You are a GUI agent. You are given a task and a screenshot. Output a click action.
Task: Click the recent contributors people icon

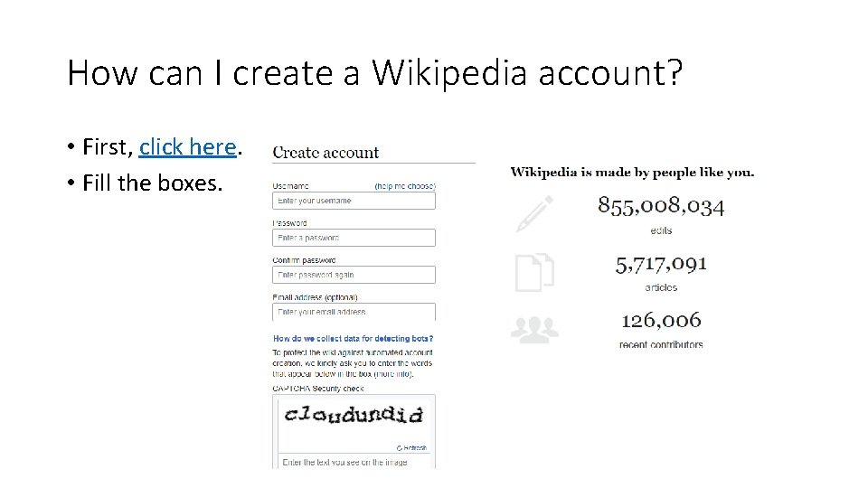point(534,328)
